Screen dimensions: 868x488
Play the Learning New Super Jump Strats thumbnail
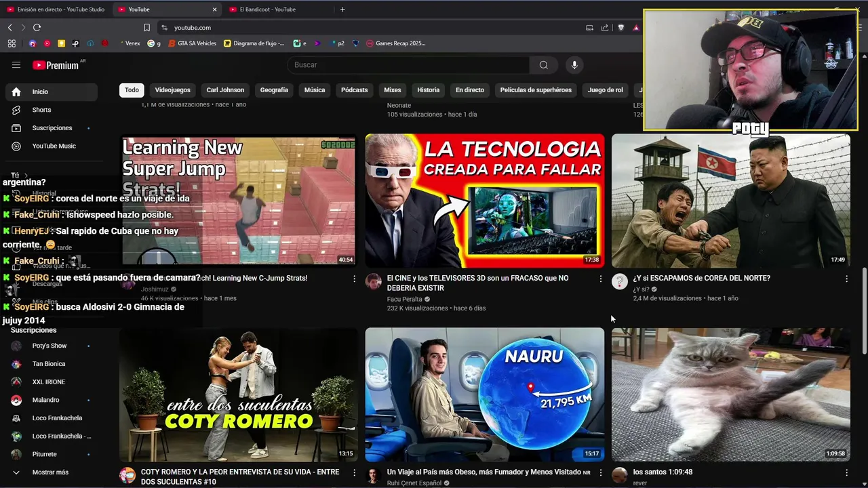coord(238,201)
